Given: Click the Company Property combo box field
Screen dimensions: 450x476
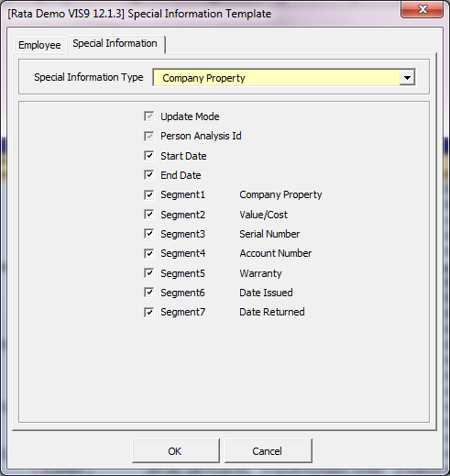Looking at the screenshot, I should pos(284,78).
